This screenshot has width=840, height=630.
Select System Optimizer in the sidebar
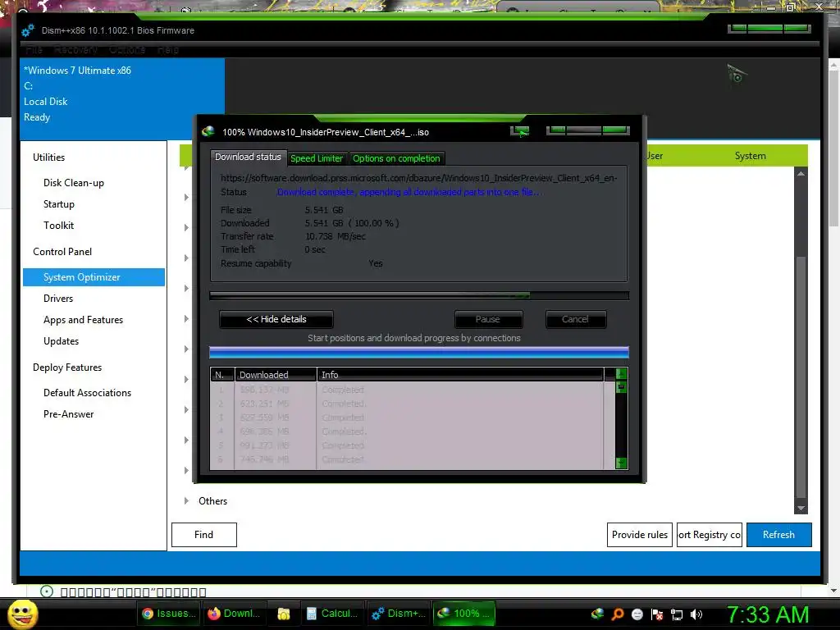pos(94,277)
